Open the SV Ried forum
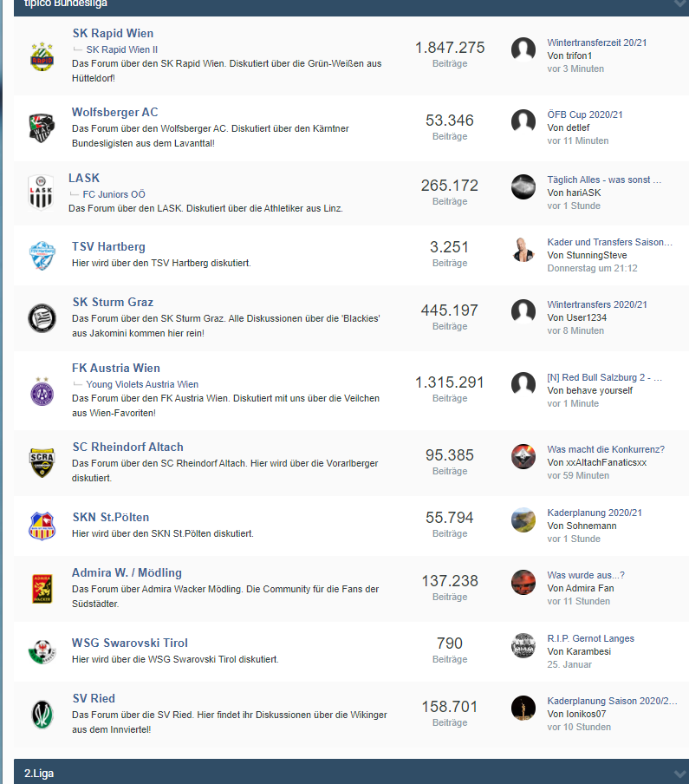This screenshot has width=689, height=784. coord(94,698)
